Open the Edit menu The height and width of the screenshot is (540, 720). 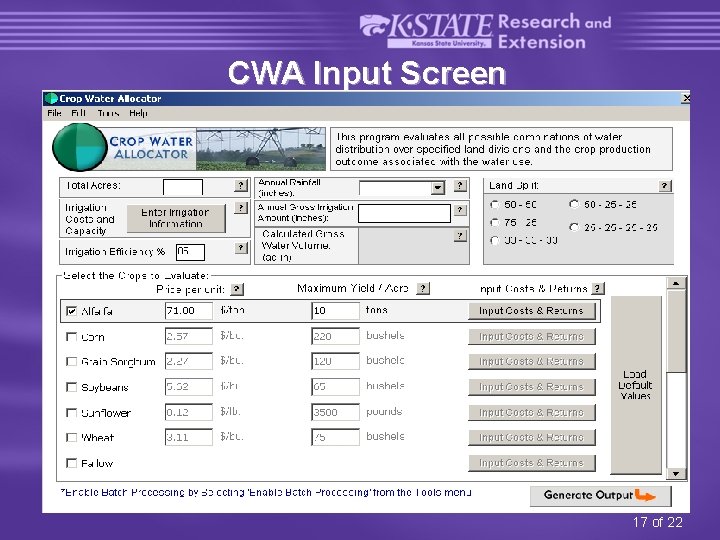click(79, 113)
